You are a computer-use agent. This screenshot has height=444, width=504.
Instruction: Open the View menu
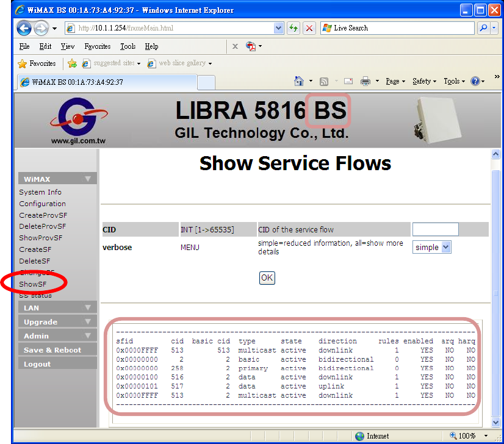click(x=68, y=46)
